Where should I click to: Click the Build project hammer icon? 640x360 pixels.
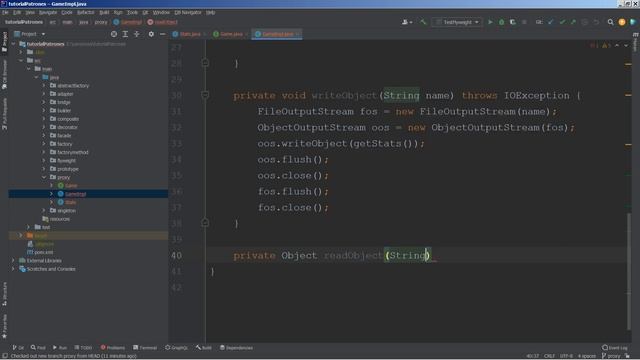pyautogui.click(x=423, y=22)
